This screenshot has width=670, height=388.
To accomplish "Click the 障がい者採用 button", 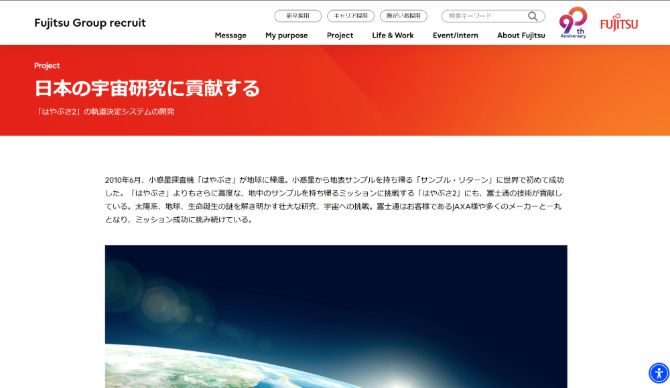I will click(x=403, y=16).
